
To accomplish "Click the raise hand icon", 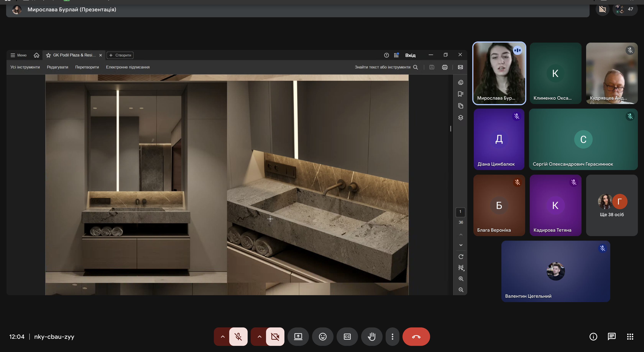I will pyautogui.click(x=371, y=336).
